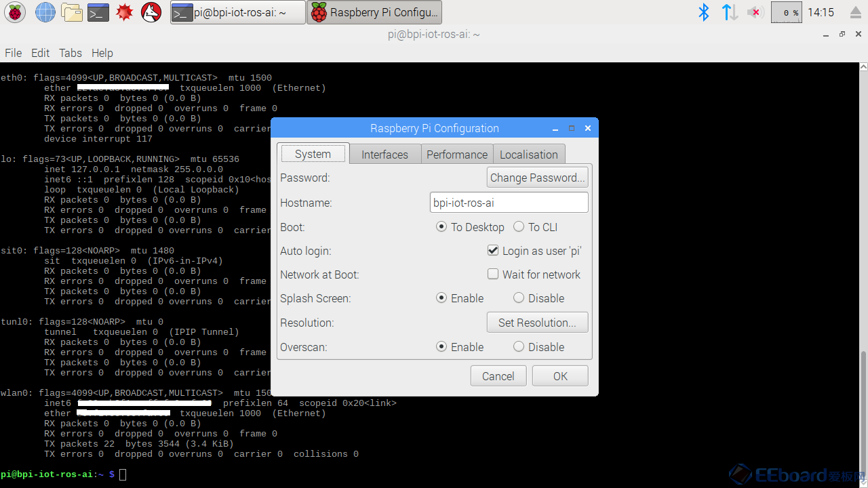Open the Mathematica red spiky icon
868x488 pixels.
click(124, 12)
